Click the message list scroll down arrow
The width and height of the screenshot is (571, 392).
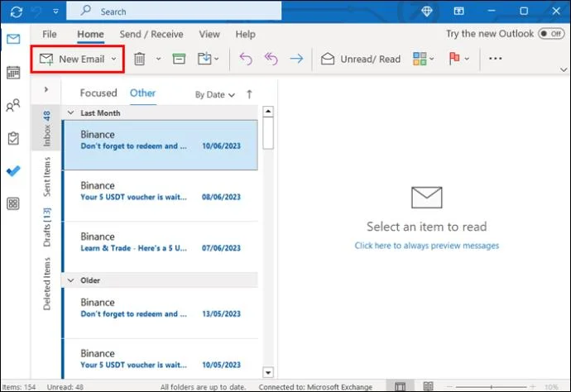click(x=268, y=372)
